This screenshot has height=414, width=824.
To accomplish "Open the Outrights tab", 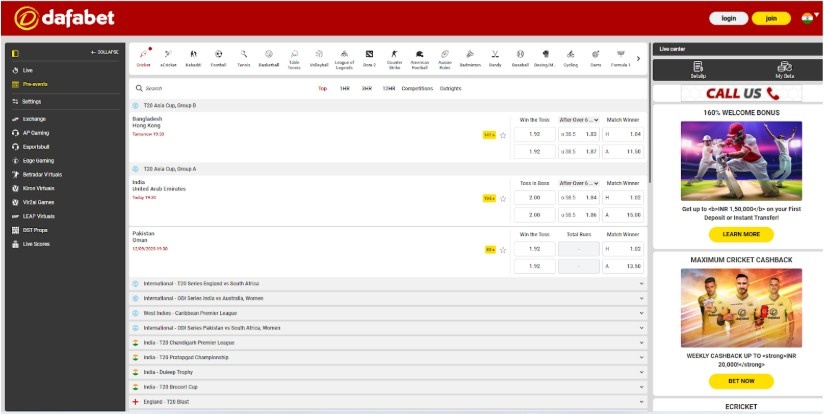I will (450, 89).
